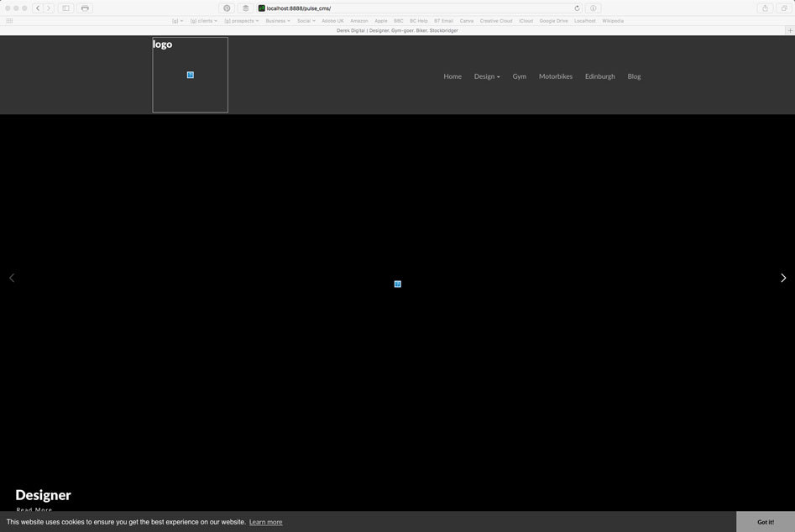Click the cookie notice message text

126,522
